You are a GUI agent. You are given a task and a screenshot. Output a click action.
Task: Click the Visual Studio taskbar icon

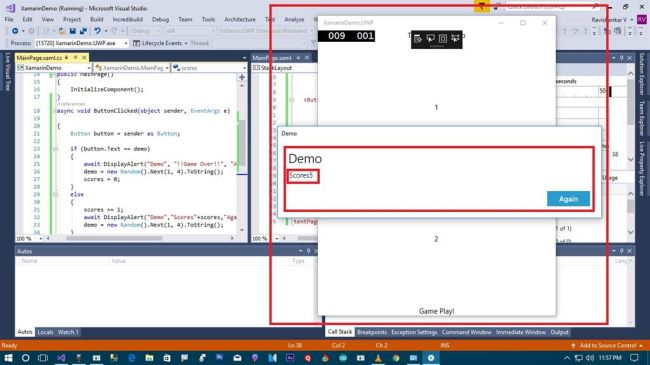click(x=61, y=358)
